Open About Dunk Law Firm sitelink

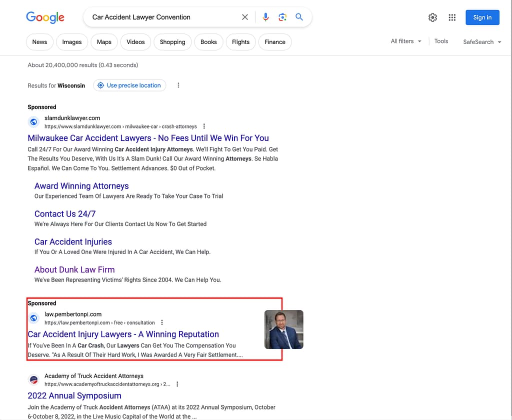[74, 269]
